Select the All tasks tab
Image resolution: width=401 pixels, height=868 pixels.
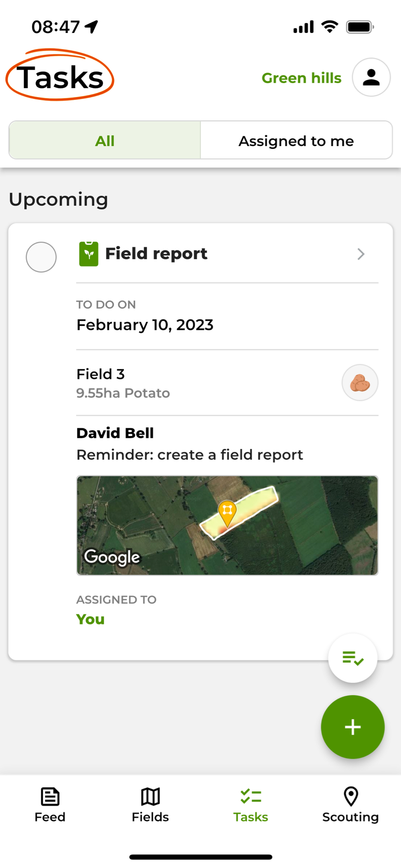(x=105, y=141)
